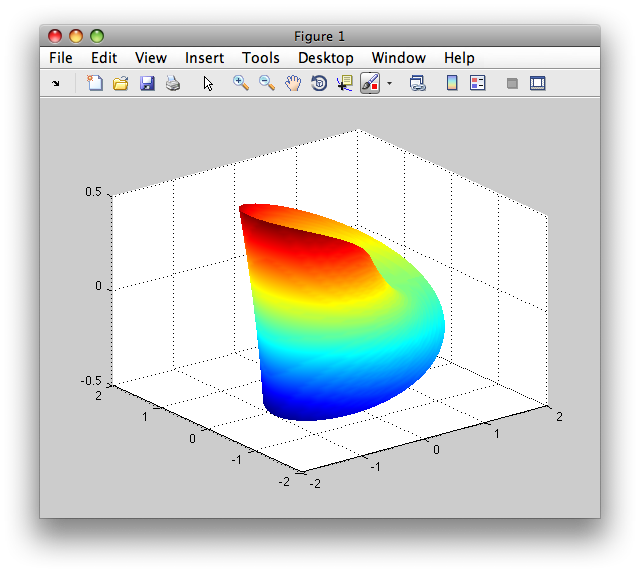Select the Data Cursor tool

345,83
